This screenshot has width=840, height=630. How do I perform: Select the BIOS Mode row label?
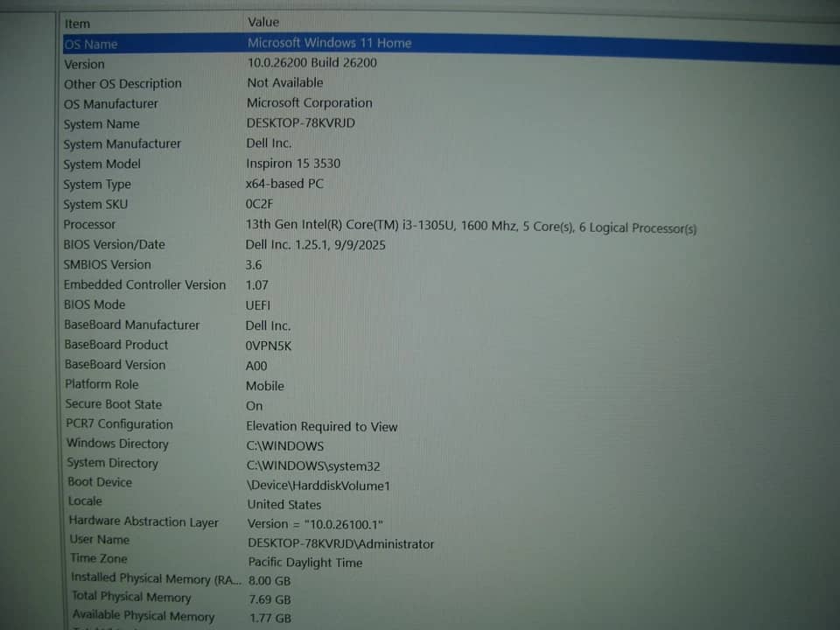click(x=94, y=304)
